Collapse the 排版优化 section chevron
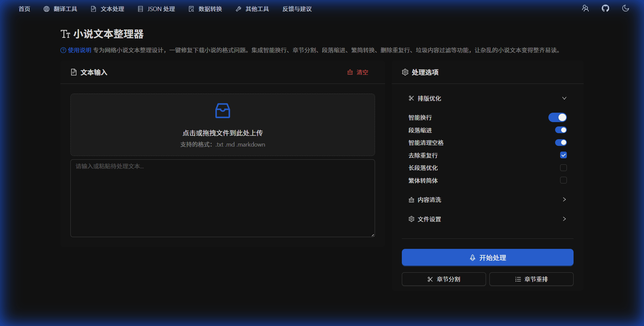 point(564,98)
